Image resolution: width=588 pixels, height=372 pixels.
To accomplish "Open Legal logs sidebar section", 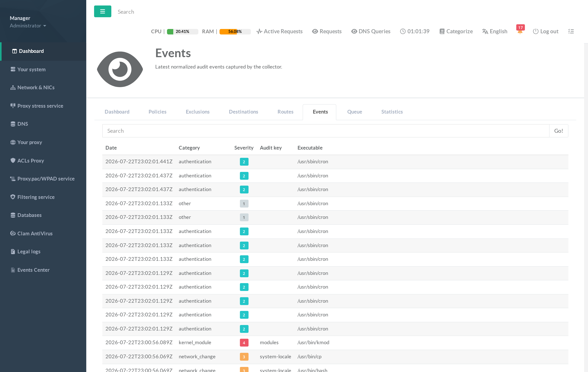I will pos(43,252).
